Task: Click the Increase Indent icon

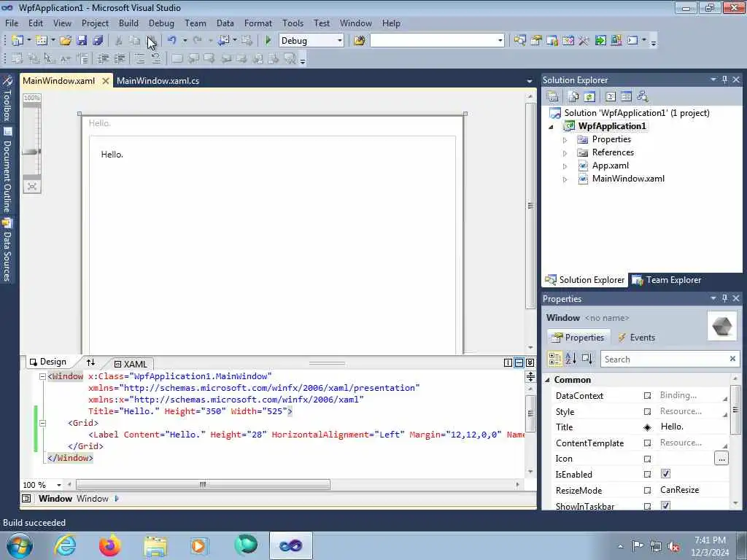Action: 120,58
